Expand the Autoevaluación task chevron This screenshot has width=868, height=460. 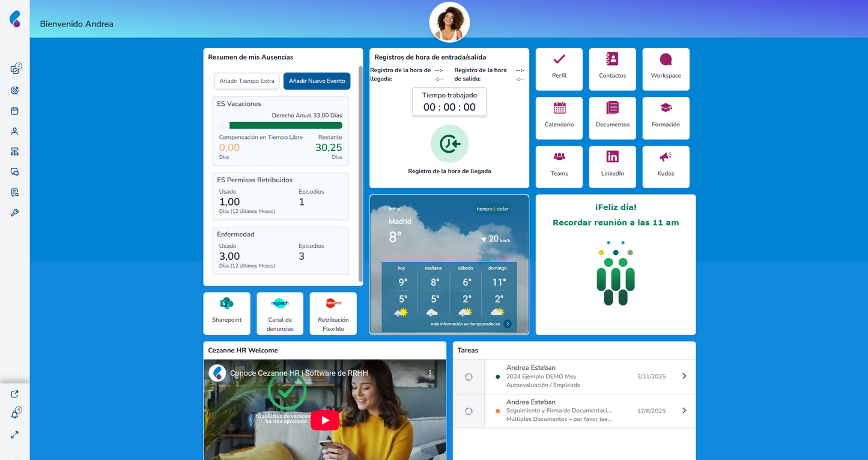click(684, 376)
